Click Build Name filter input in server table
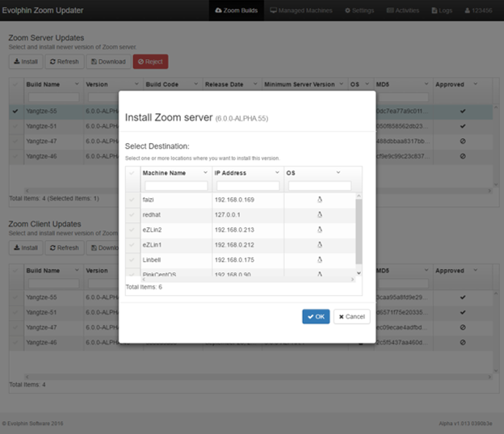 point(53,97)
